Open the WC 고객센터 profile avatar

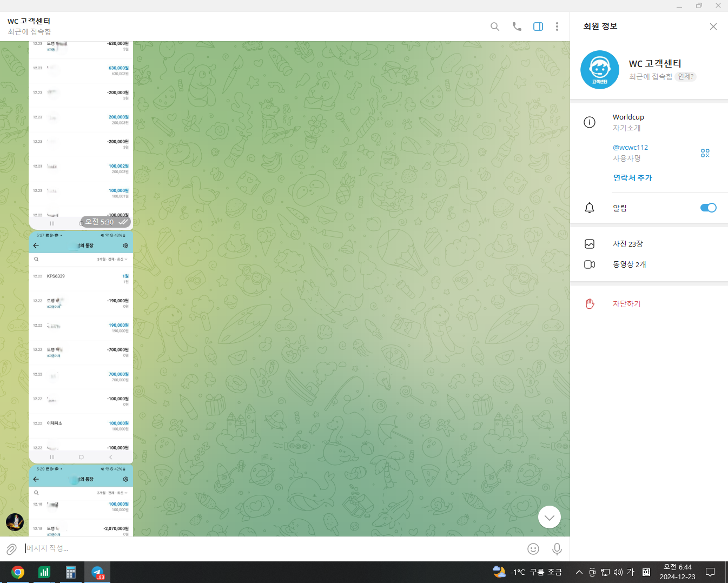(x=599, y=70)
